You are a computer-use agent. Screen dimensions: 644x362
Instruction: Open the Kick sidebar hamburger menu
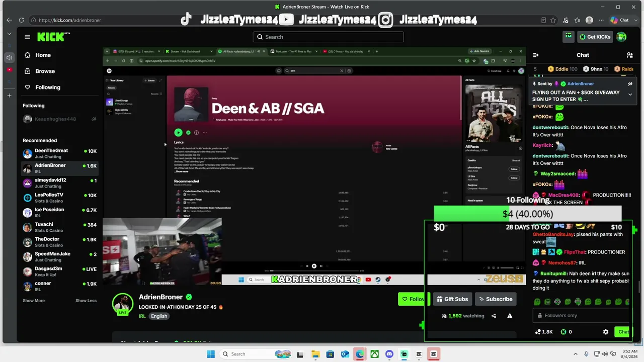(27, 37)
